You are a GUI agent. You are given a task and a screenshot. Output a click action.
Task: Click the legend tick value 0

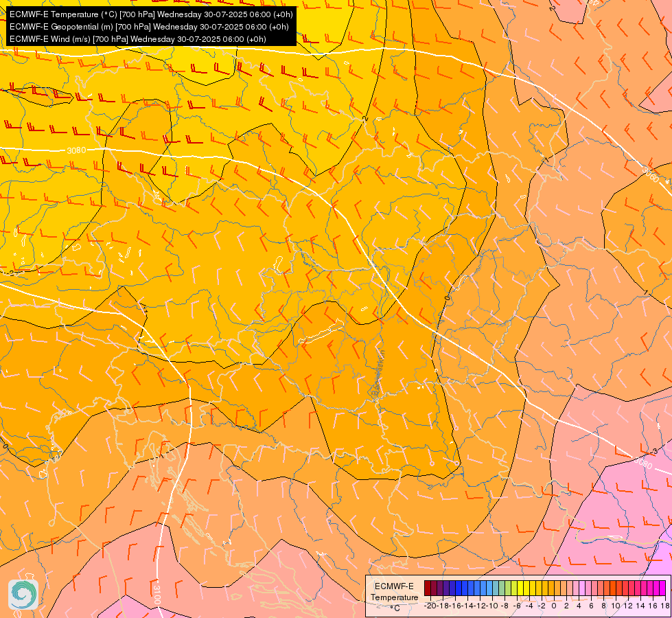pyautogui.click(x=554, y=606)
